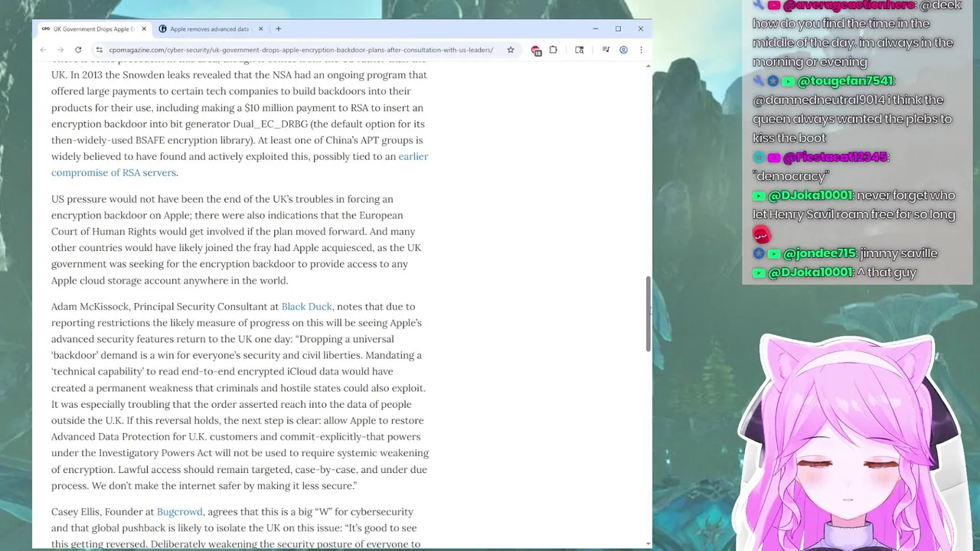Image resolution: width=980 pixels, height=551 pixels.
Task: Click 'Dual_EC_DRBG' text in article
Action: tap(270, 124)
